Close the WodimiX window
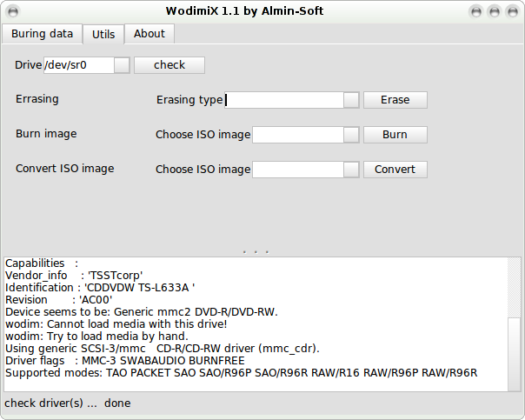Viewport: 525px width, 420px height. pos(513,12)
